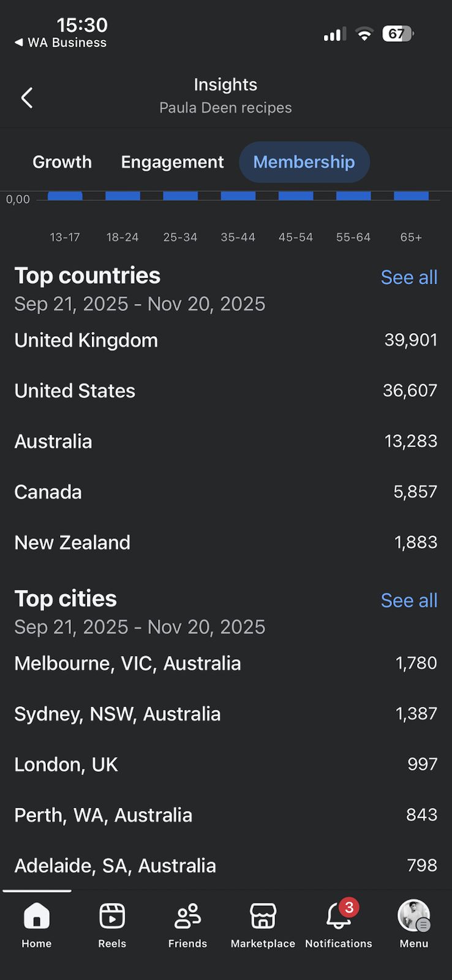Screen dimensions: 452x980
Task: Tap the United Kingdom country row
Action: pyautogui.click(x=225, y=341)
